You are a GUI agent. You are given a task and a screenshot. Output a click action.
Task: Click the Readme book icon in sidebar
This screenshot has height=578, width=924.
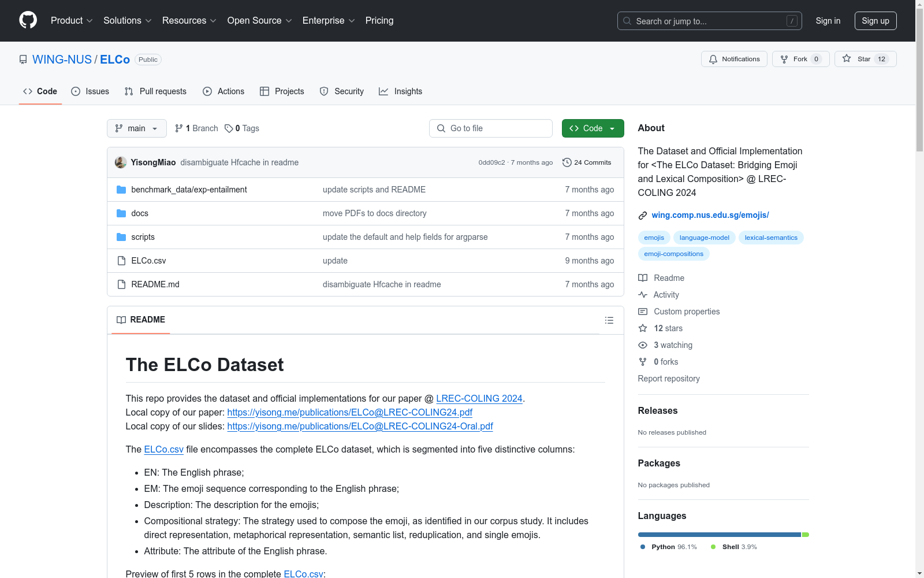pyautogui.click(x=643, y=278)
